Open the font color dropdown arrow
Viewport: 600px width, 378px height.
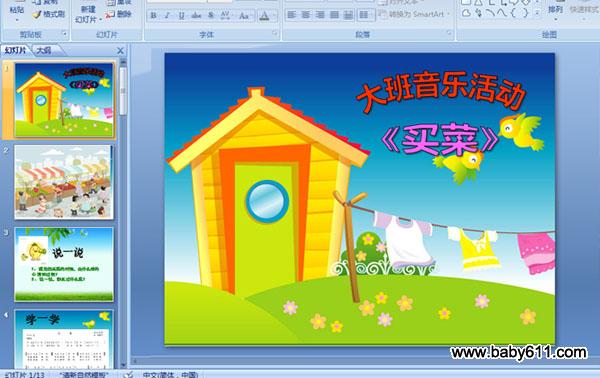(274, 16)
